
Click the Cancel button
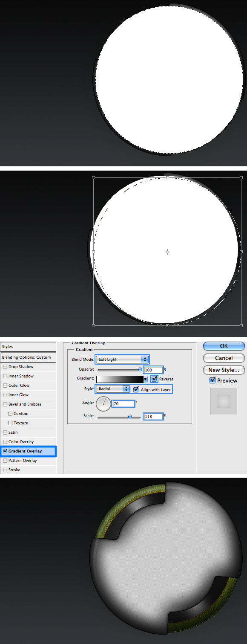224,358
